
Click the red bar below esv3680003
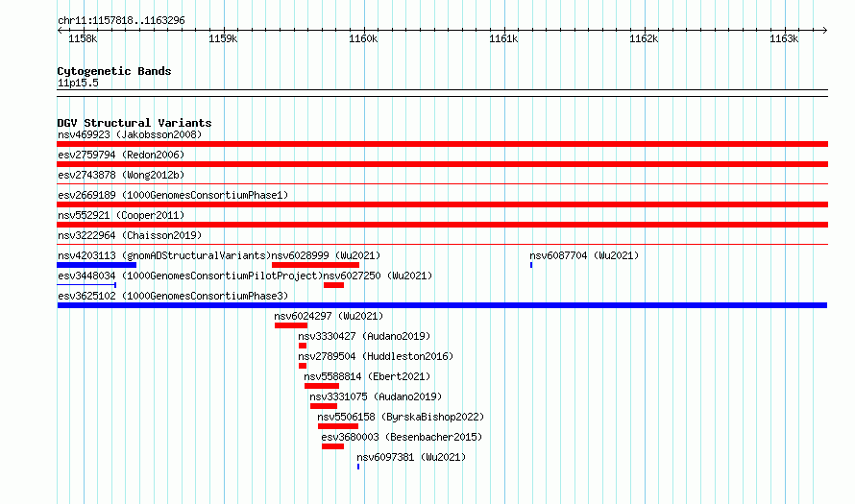coord(332,446)
